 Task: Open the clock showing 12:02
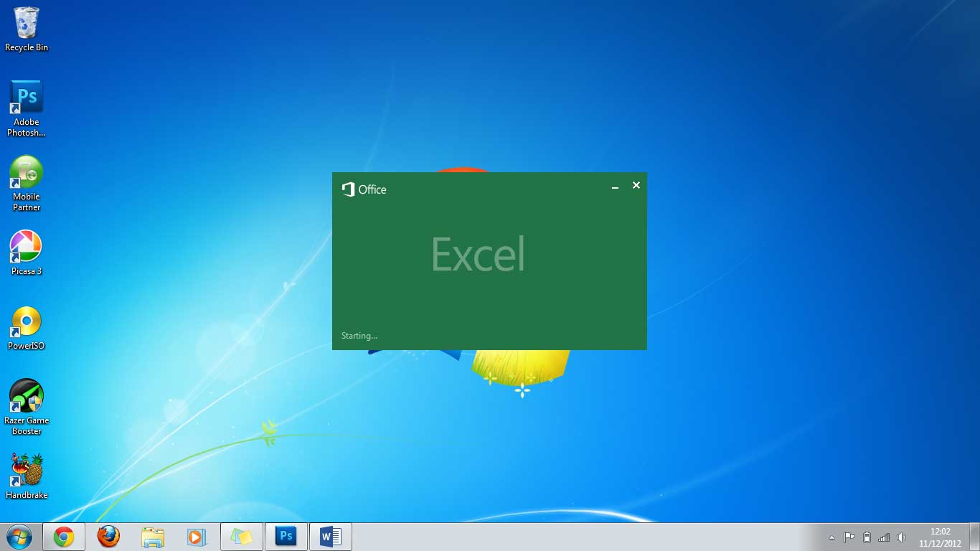point(940,537)
